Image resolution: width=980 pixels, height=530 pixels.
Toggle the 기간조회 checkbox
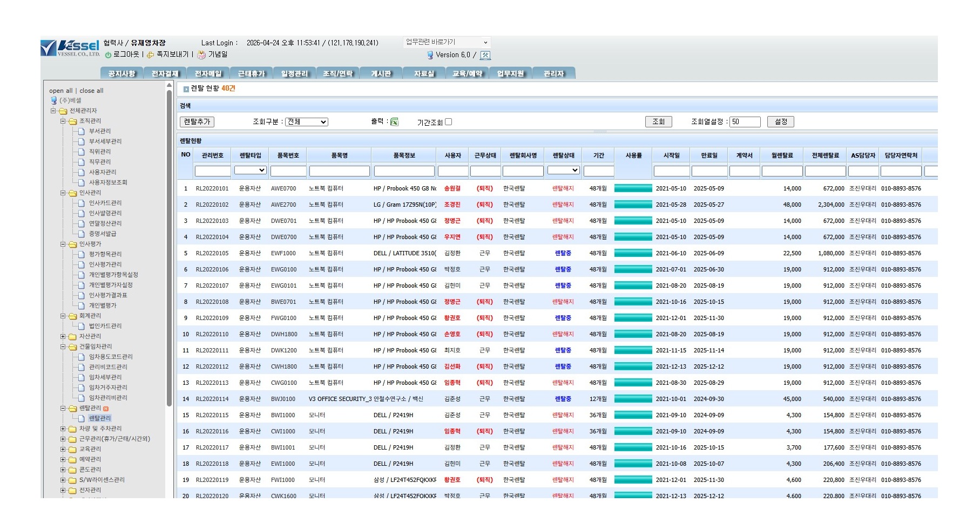click(x=448, y=122)
